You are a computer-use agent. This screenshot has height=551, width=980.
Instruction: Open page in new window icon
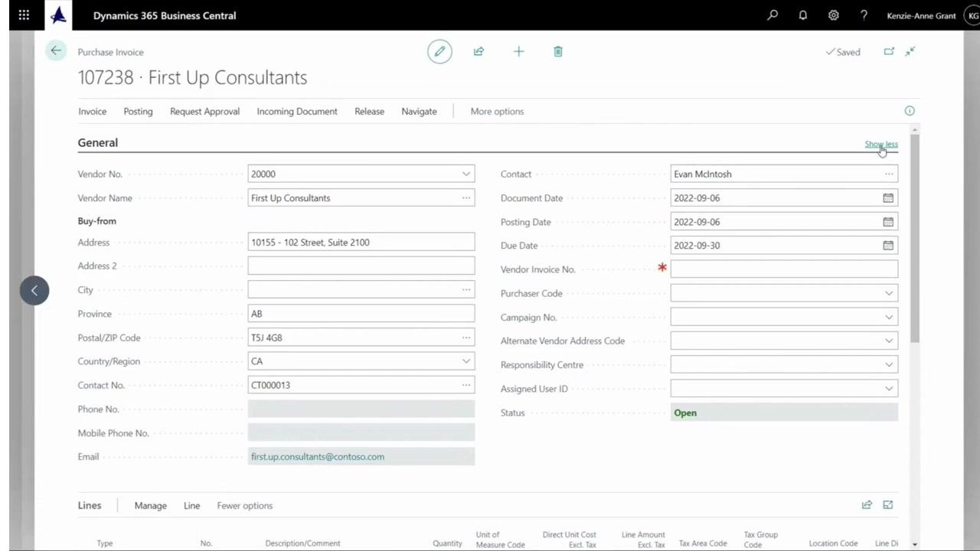pos(889,51)
